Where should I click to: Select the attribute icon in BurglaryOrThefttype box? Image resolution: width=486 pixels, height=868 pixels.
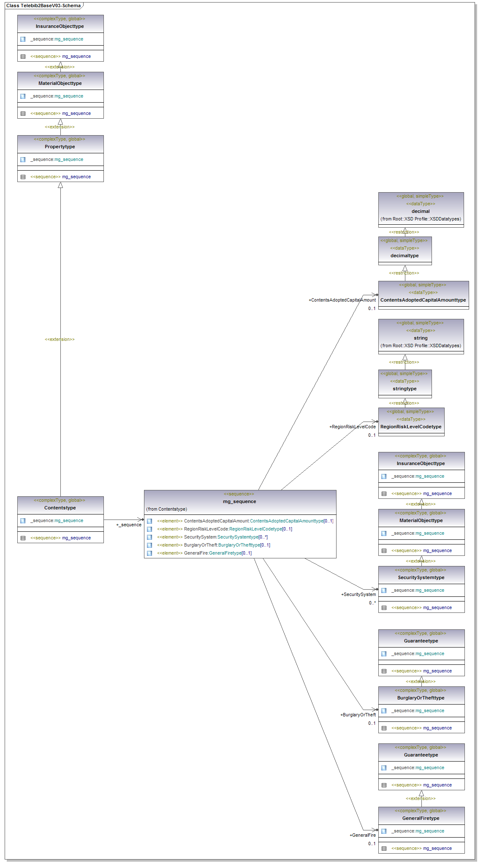[x=384, y=711]
